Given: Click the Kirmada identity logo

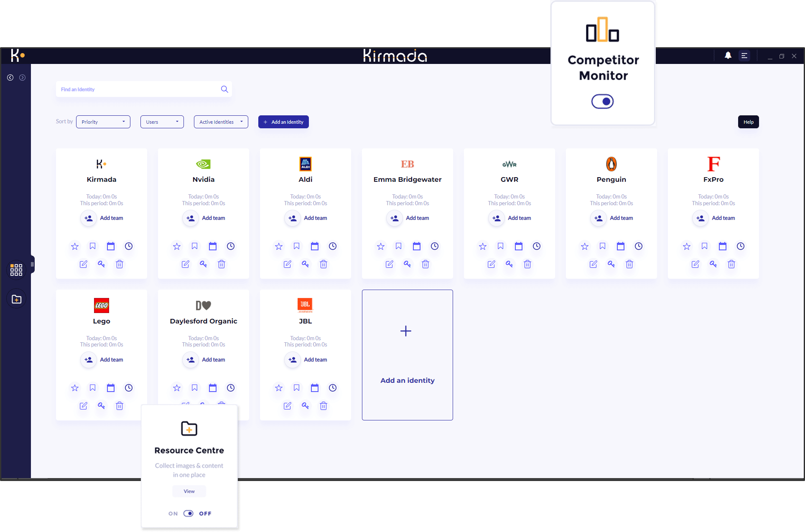Looking at the screenshot, I should (x=102, y=164).
